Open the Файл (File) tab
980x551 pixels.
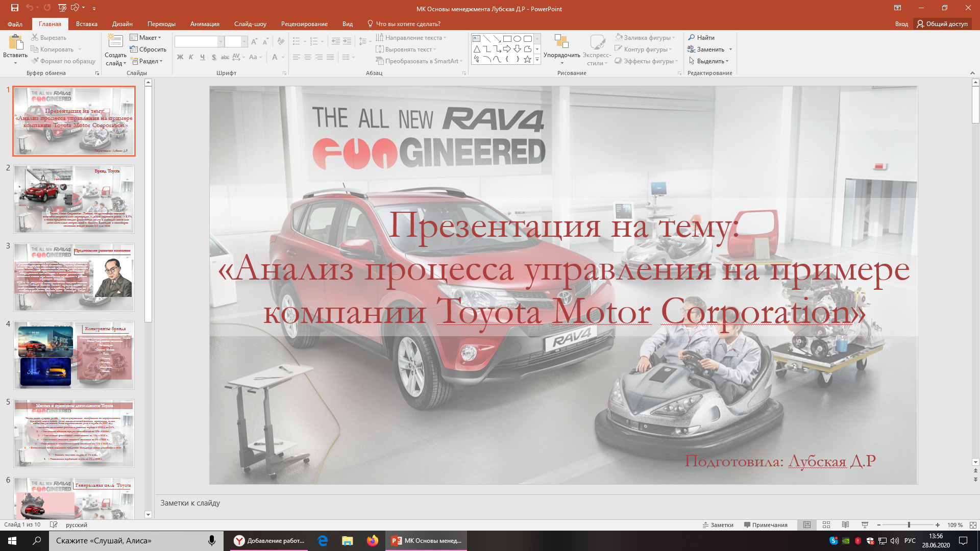pos(15,24)
